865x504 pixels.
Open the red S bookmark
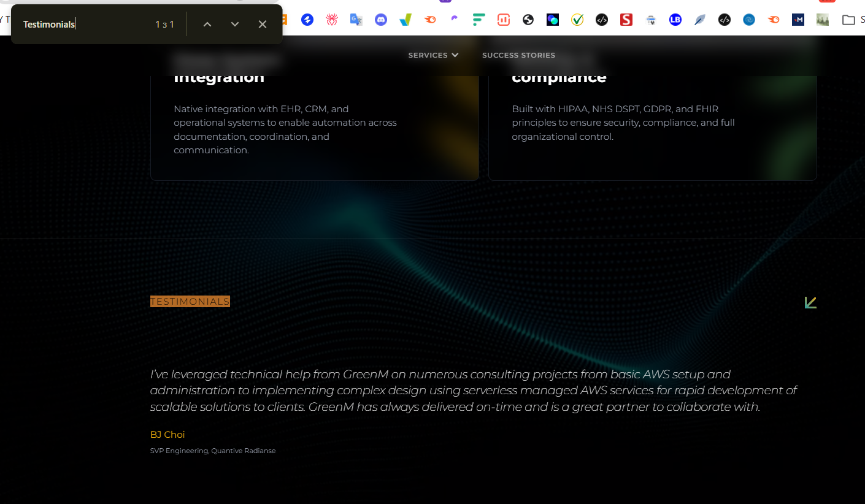pyautogui.click(x=626, y=20)
